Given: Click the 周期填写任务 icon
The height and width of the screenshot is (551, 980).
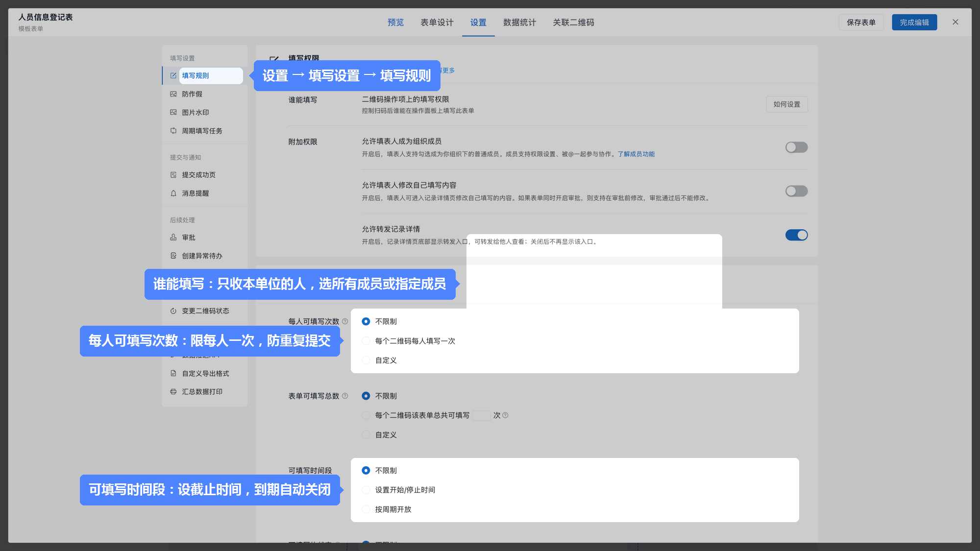Looking at the screenshot, I should click(173, 131).
